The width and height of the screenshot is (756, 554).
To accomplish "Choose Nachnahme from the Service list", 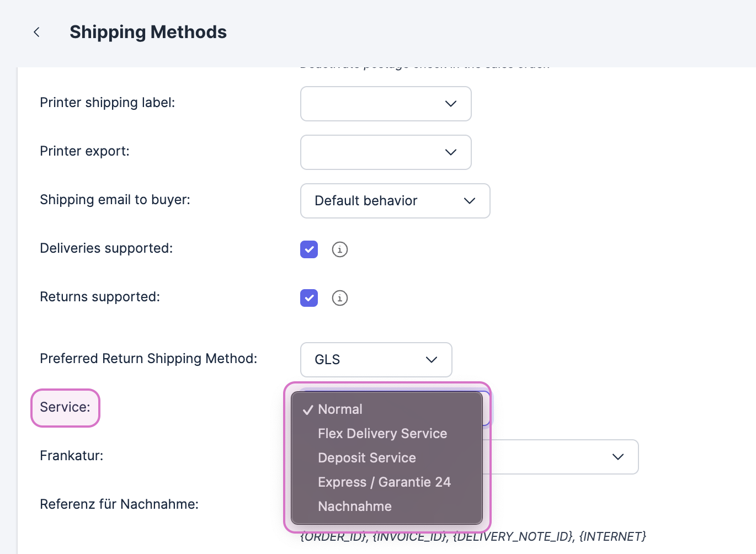I will [355, 507].
